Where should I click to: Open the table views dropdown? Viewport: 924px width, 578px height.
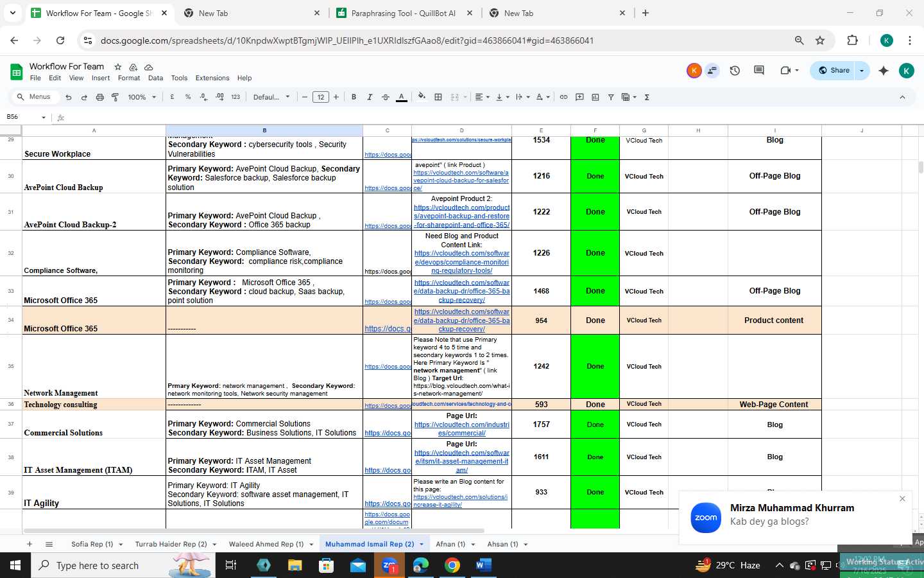tap(629, 97)
